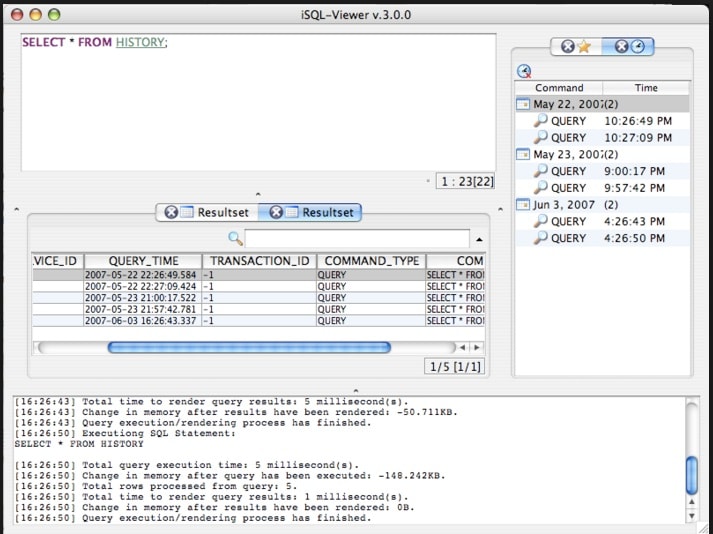This screenshot has height=534, width=713.
Task: Click log line 'Total rows processed from query: 5.'
Action: [156, 486]
